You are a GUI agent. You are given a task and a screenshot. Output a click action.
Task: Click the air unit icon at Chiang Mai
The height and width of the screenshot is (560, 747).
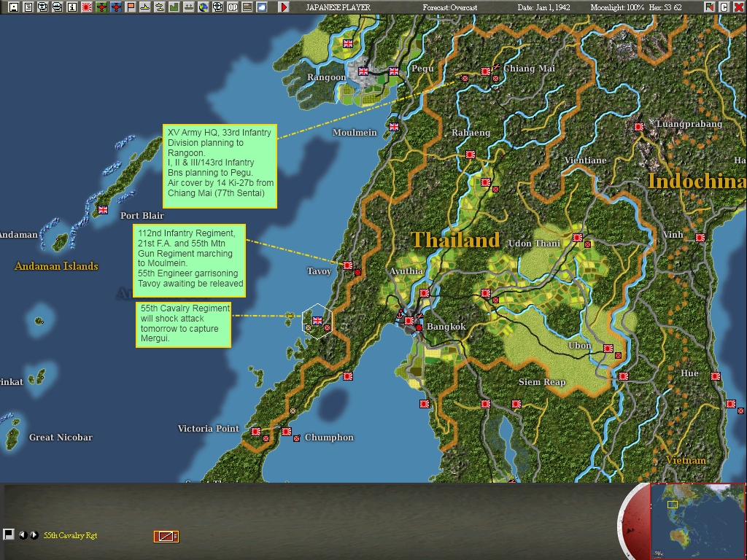click(496, 66)
